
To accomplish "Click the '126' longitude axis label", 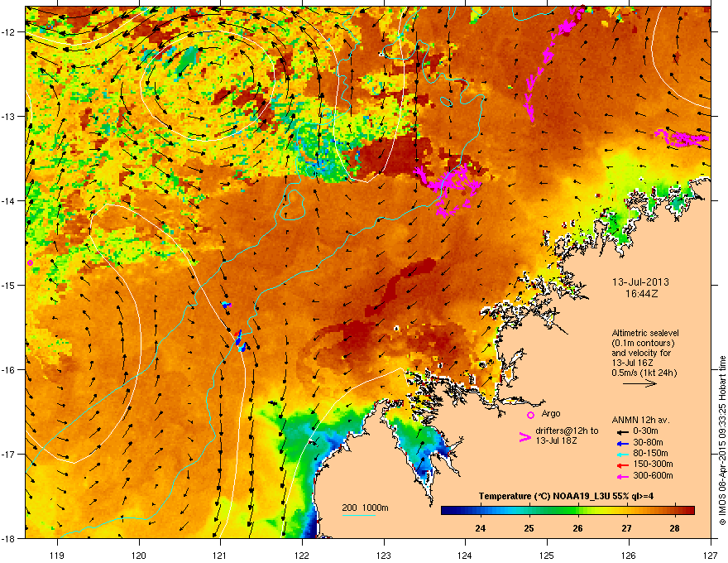I will point(628,555).
